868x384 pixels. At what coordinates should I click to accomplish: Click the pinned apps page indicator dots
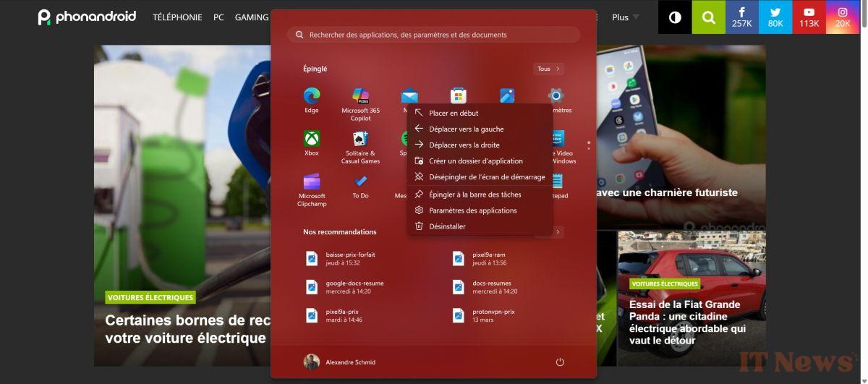589,145
